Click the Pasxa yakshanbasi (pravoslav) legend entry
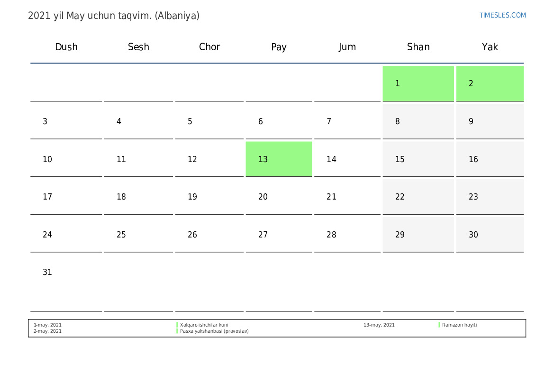The width and height of the screenshot is (554, 392). tap(214, 331)
